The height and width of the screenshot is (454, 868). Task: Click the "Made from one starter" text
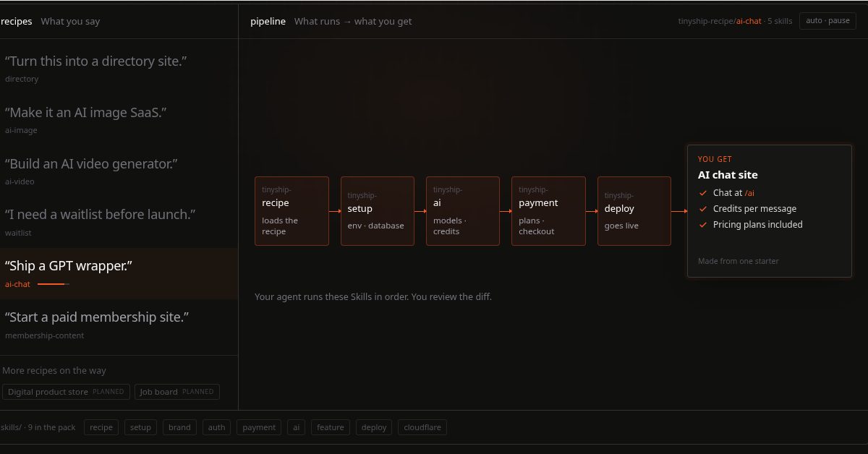tap(739, 261)
